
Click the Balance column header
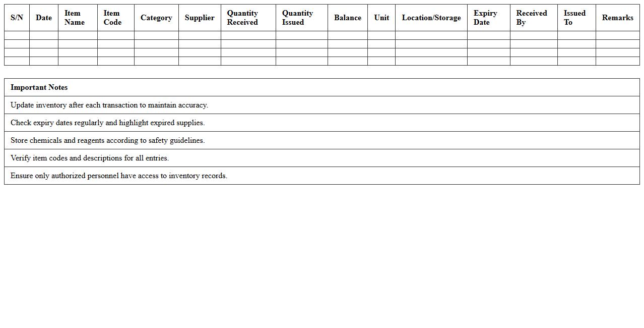pyautogui.click(x=348, y=18)
